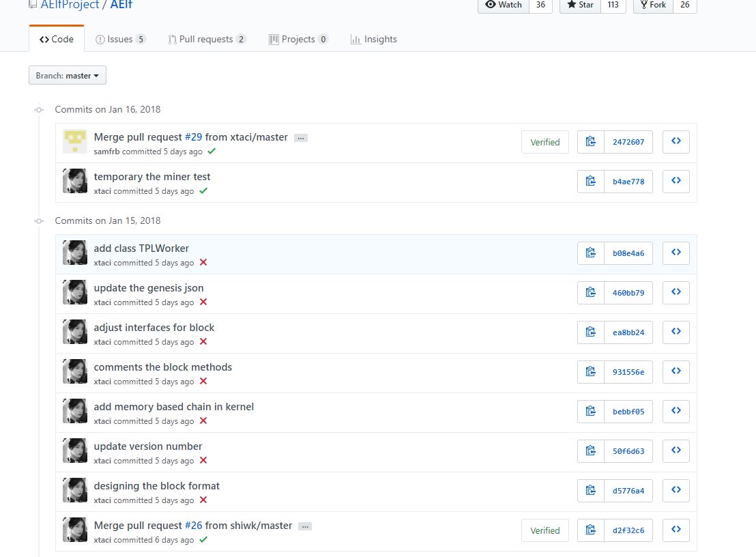View failed build status on genesis json commit
Screen dimensions: 756x557
click(203, 302)
